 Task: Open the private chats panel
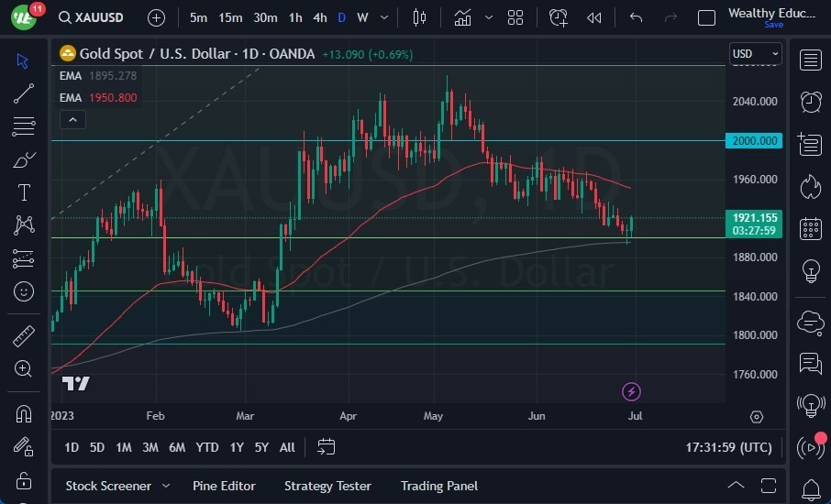pyautogui.click(x=810, y=364)
